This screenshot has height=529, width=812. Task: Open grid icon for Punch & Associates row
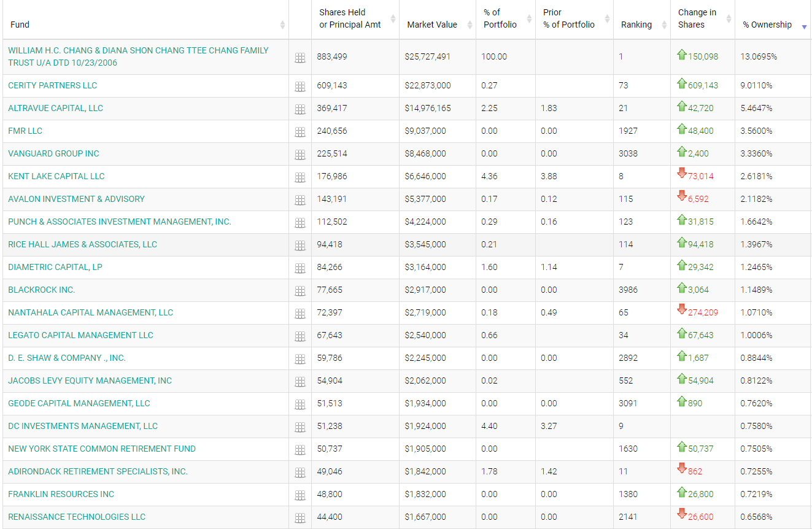point(300,223)
